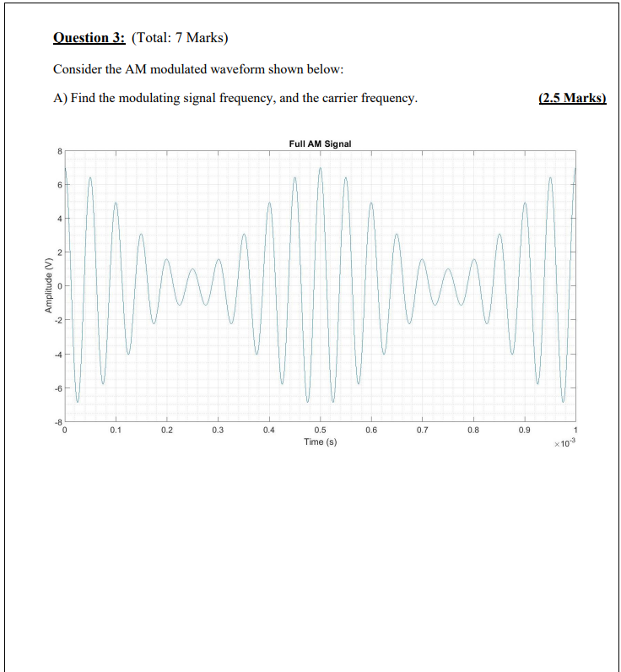Click the waveform's tallest peak at 0.5 ms

tap(321, 169)
